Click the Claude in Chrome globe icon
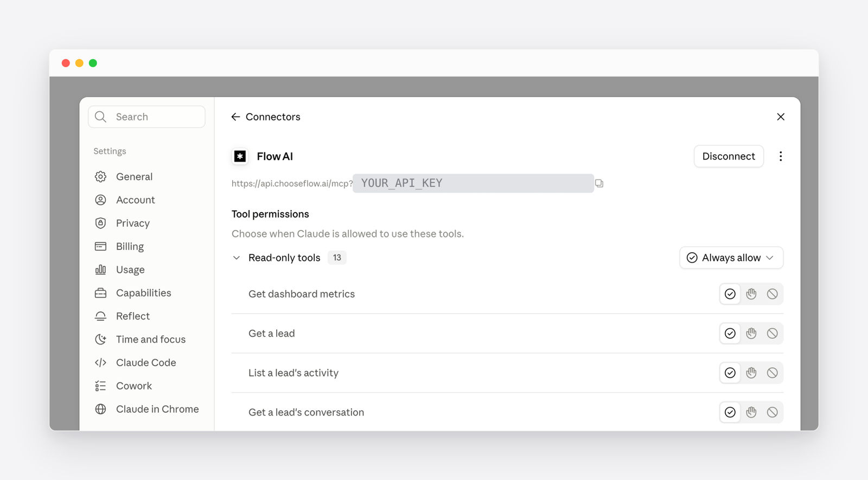This screenshot has height=480, width=868. [100, 409]
